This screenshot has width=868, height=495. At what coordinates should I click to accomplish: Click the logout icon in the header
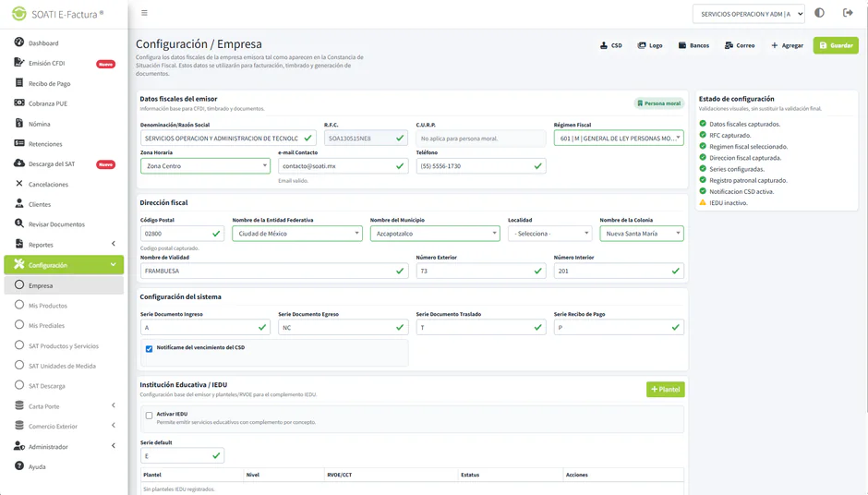(848, 13)
